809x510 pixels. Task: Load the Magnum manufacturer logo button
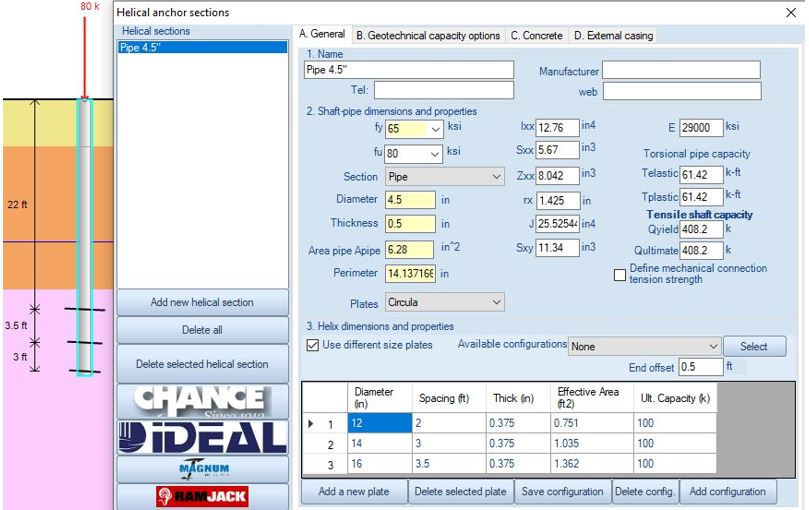pyautogui.click(x=202, y=469)
